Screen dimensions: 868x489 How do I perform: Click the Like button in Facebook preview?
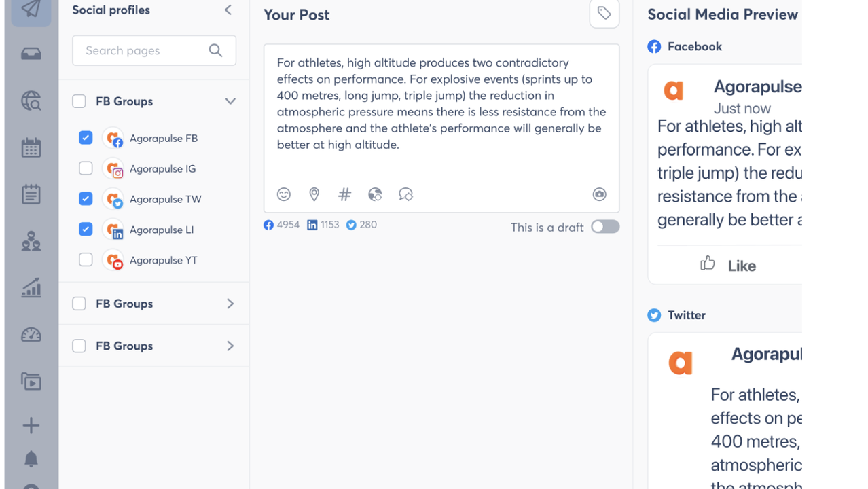point(728,265)
